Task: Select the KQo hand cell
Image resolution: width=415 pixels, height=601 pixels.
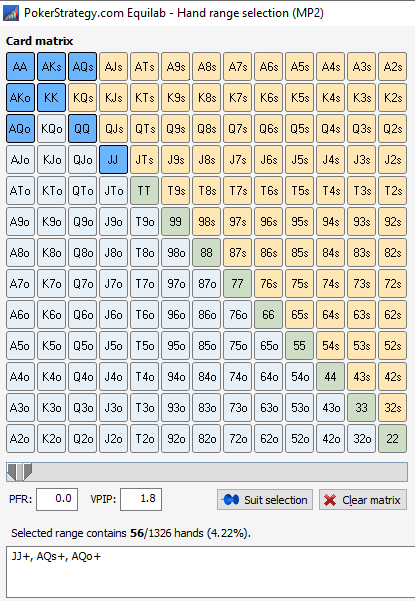Action: 51,128
